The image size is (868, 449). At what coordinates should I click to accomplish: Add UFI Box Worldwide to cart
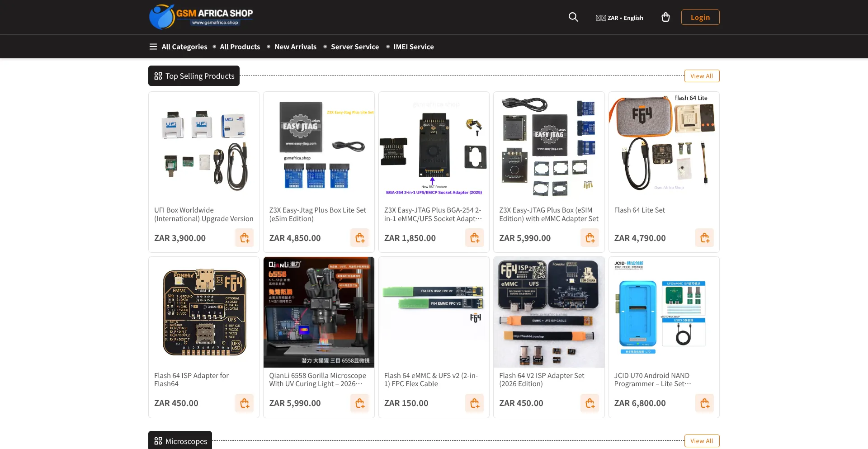point(245,238)
